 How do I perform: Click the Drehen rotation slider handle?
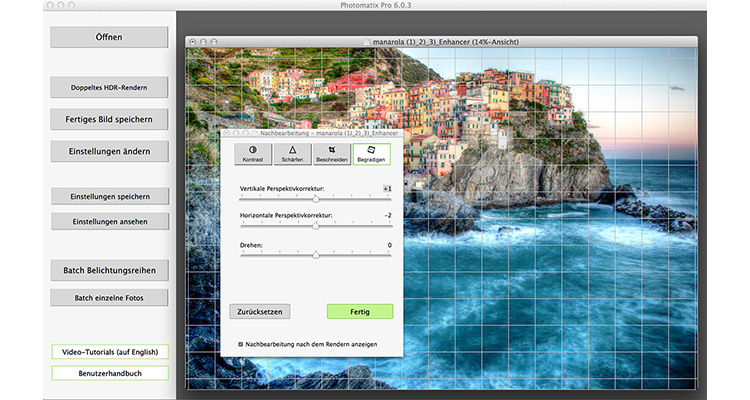316,256
